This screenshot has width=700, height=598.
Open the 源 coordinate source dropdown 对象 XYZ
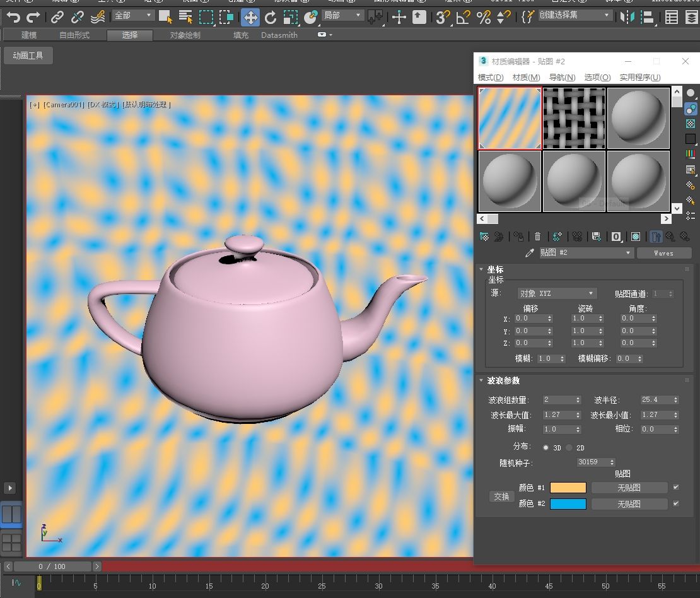click(557, 293)
